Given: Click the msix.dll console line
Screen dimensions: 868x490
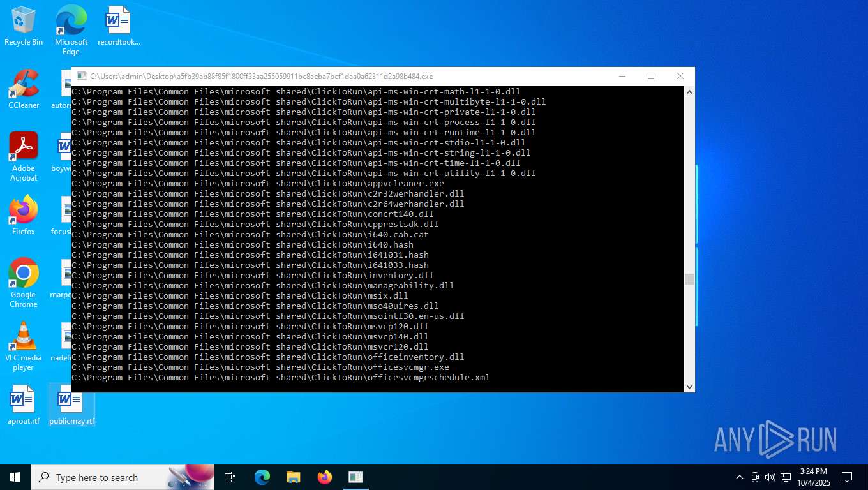Looking at the screenshot, I should pos(240,296).
